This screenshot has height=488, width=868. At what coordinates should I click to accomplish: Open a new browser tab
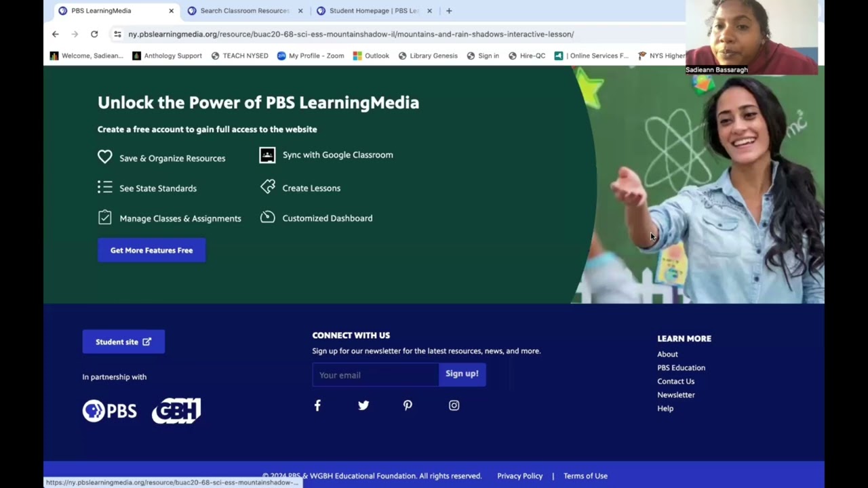tap(449, 11)
